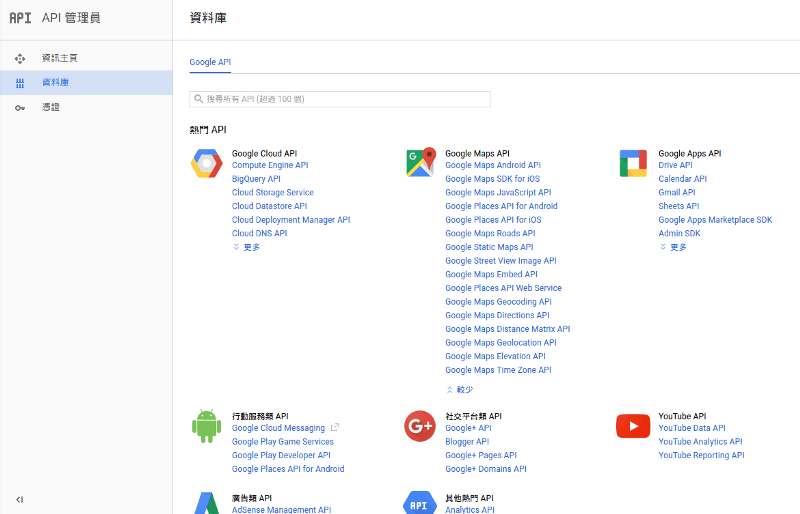
Task: Open Google Cloud Messaging link
Action: 278,428
